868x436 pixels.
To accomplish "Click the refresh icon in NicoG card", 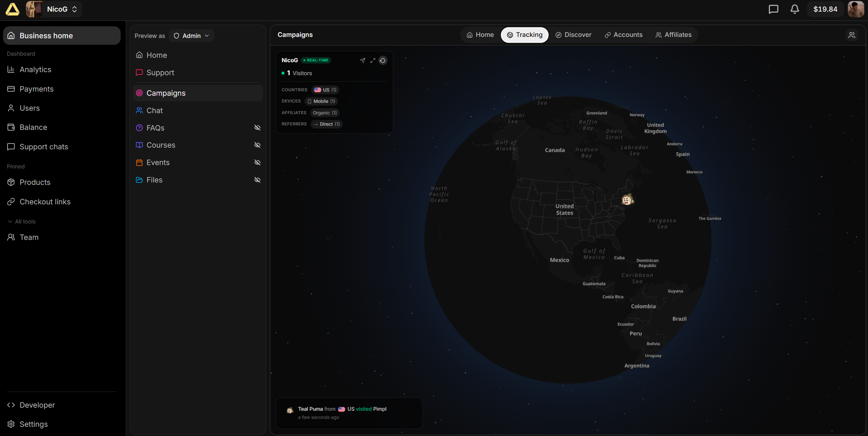I will tap(383, 60).
